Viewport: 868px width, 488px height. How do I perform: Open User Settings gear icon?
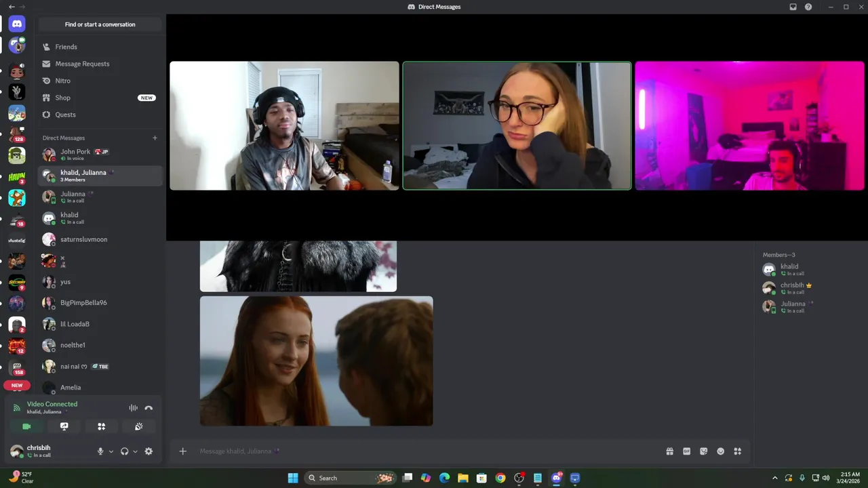pyautogui.click(x=149, y=451)
